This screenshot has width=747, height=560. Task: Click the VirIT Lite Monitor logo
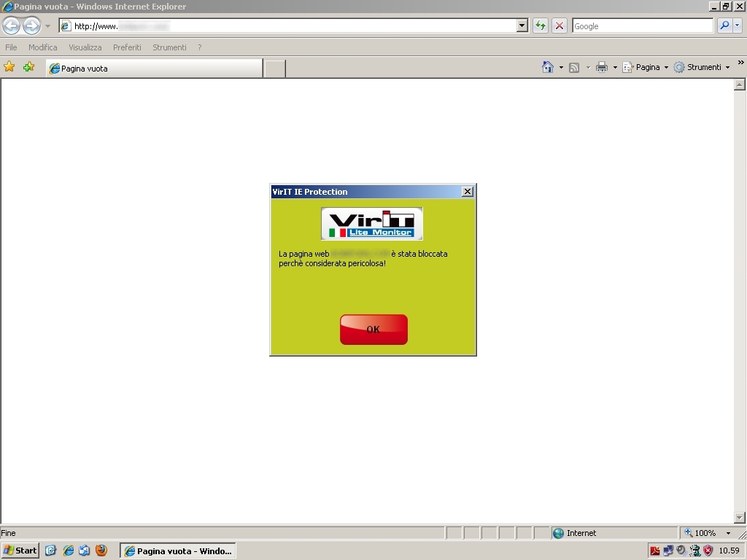pos(371,223)
